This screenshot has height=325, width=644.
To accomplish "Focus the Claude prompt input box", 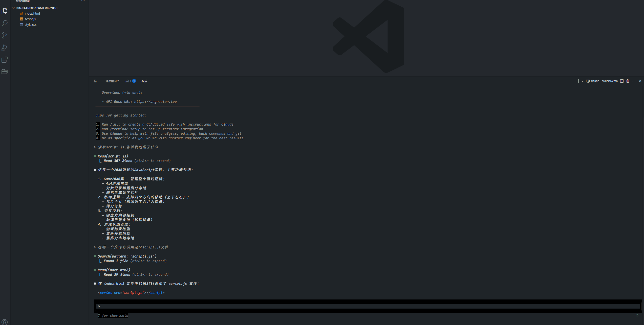I will 368,306.
